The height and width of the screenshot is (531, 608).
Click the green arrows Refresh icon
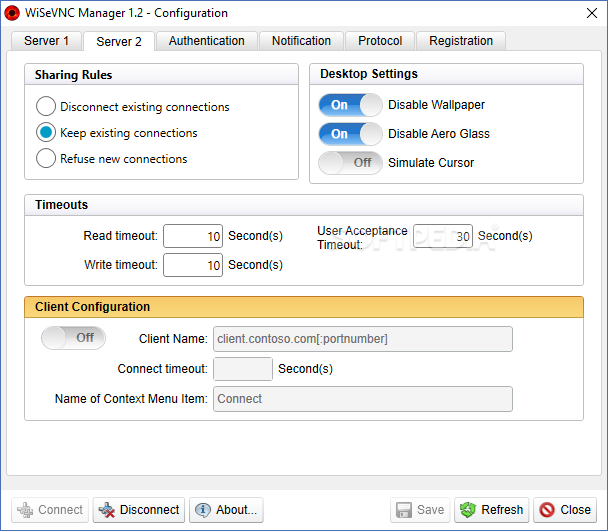click(x=468, y=510)
